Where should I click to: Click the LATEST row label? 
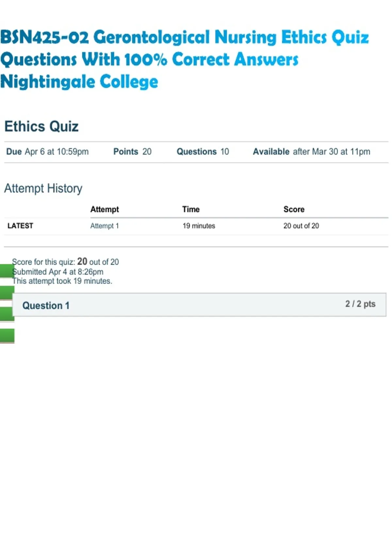20,226
